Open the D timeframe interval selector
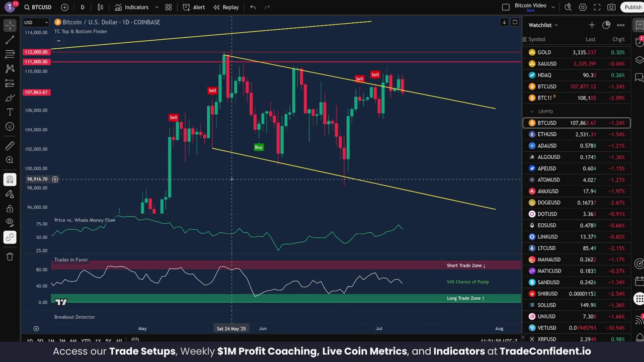Screen dimensions: 644x362 coord(83,7)
